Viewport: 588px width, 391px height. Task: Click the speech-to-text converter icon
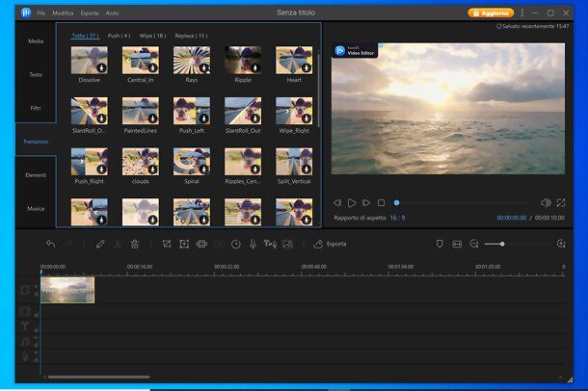click(270, 245)
